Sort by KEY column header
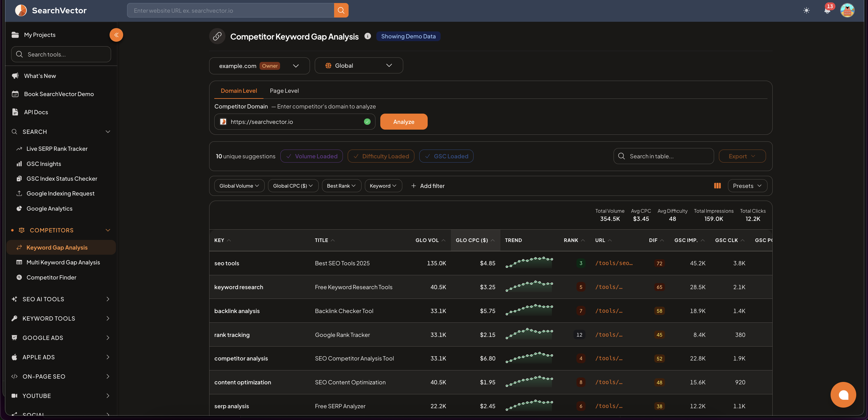This screenshot has width=868, height=420. (x=223, y=240)
